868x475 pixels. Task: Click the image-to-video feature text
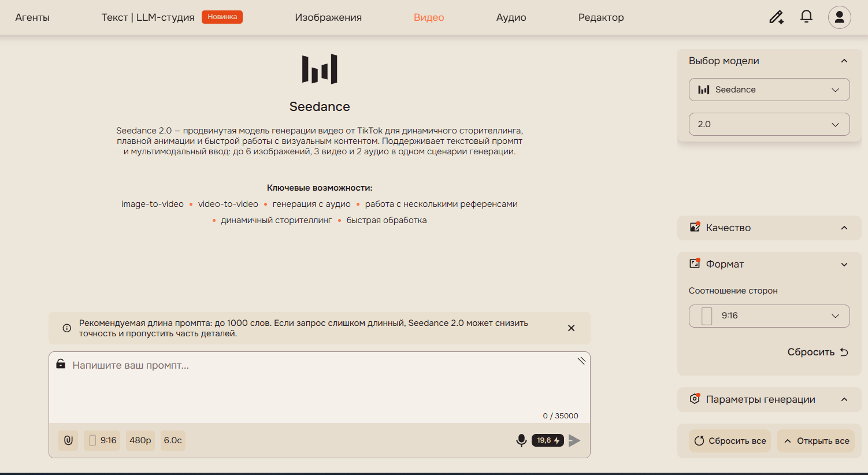[153, 204]
